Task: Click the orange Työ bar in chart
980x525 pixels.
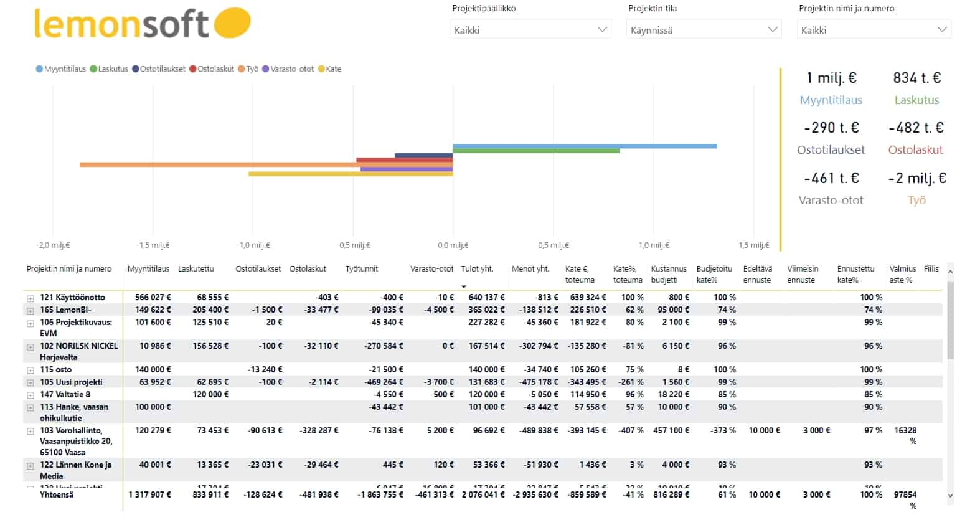Action: coord(218,164)
